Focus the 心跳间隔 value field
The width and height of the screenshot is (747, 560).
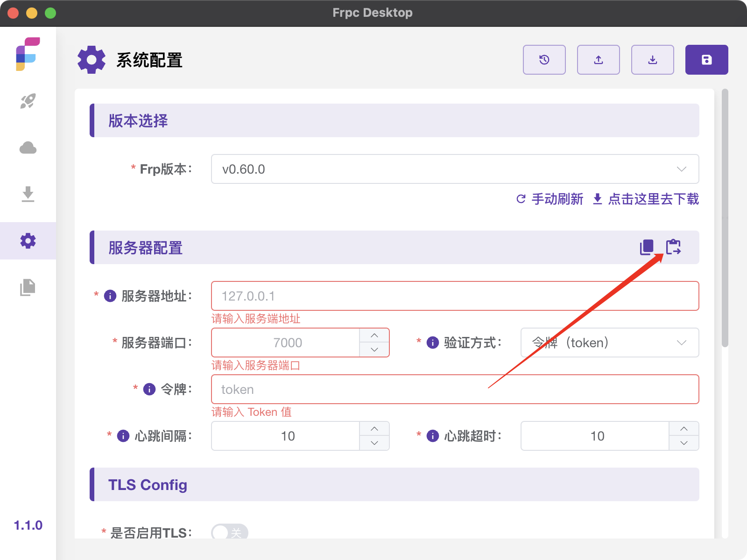click(286, 436)
